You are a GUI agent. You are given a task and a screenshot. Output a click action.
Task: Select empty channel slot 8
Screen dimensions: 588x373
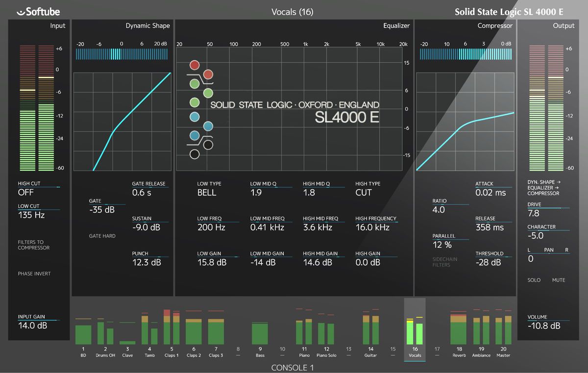[x=238, y=351]
